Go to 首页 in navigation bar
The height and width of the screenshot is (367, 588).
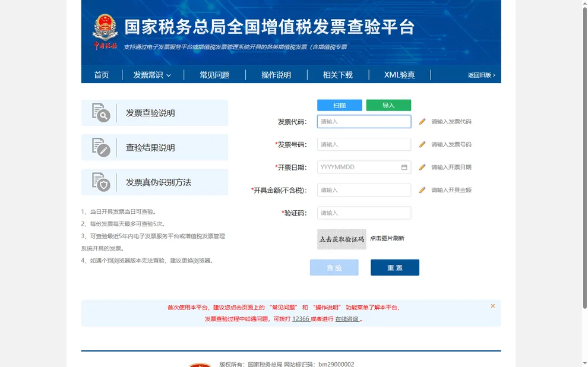coord(101,75)
